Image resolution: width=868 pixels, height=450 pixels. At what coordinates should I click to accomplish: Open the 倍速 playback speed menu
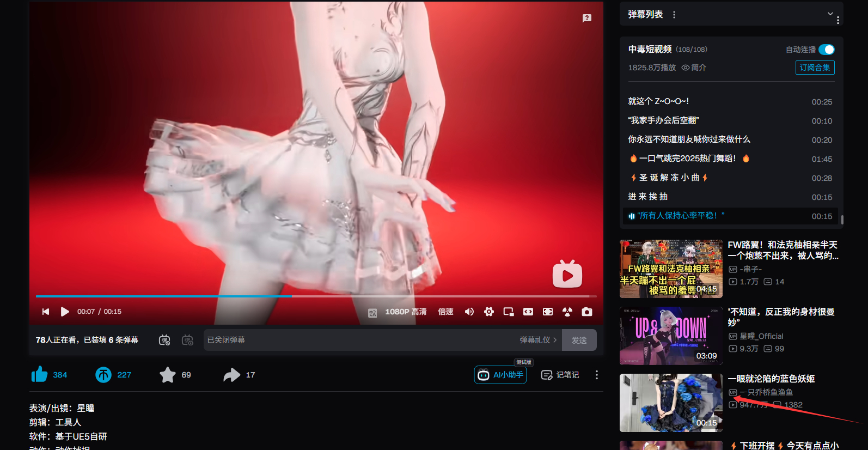[x=445, y=312]
